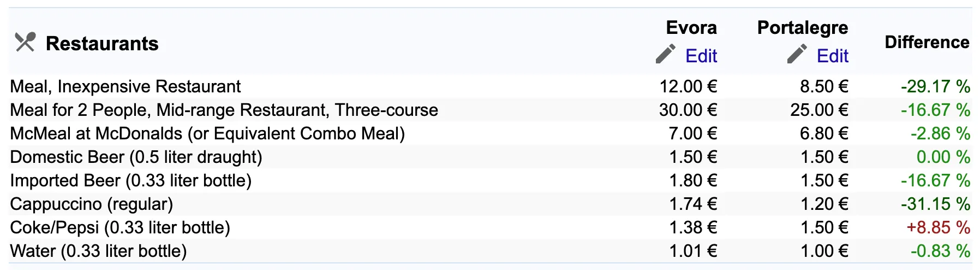Click the Evora column header
This screenshot has height=270, width=980.
pyautogui.click(x=691, y=27)
